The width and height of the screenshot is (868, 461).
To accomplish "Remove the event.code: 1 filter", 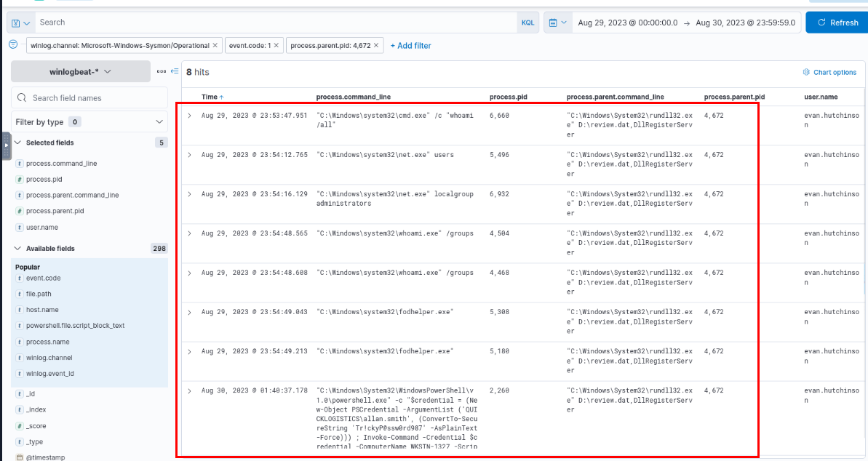I will pos(276,46).
